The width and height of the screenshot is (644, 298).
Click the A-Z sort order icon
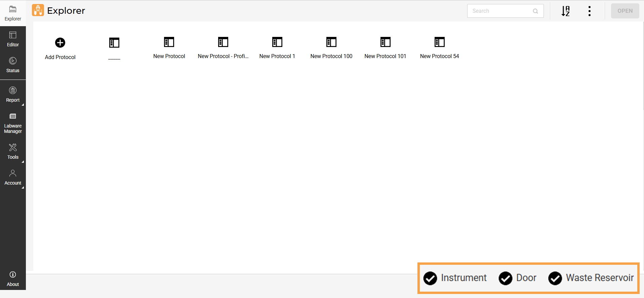(x=565, y=11)
